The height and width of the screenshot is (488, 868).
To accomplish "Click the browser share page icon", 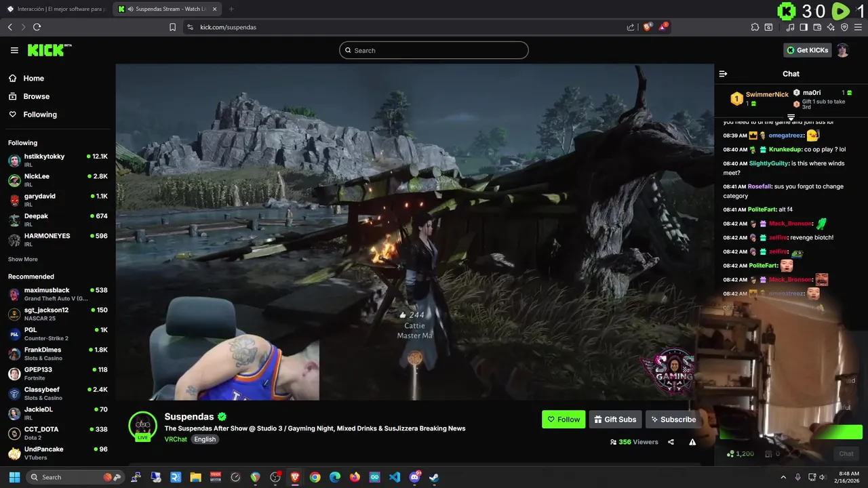I will (631, 27).
